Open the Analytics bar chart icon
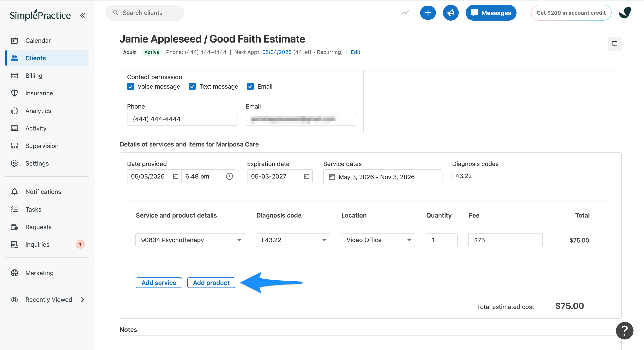Image resolution: width=644 pixels, height=350 pixels. (x=14, y=110)
